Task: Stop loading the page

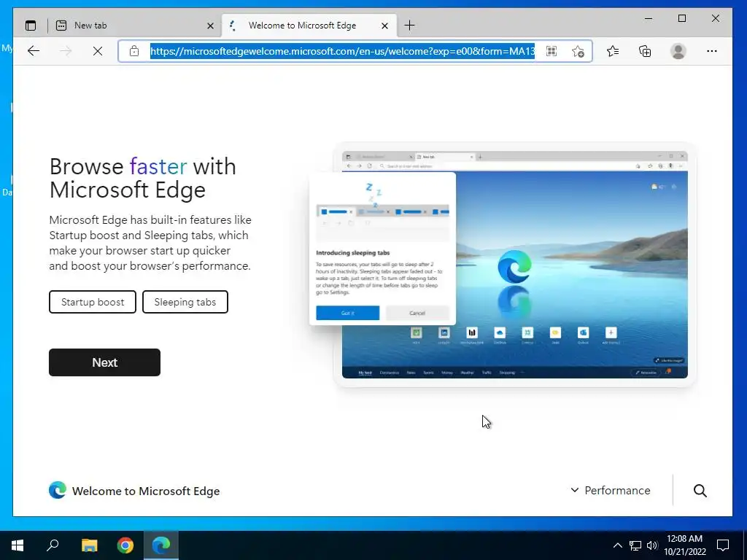Action: 98,51
